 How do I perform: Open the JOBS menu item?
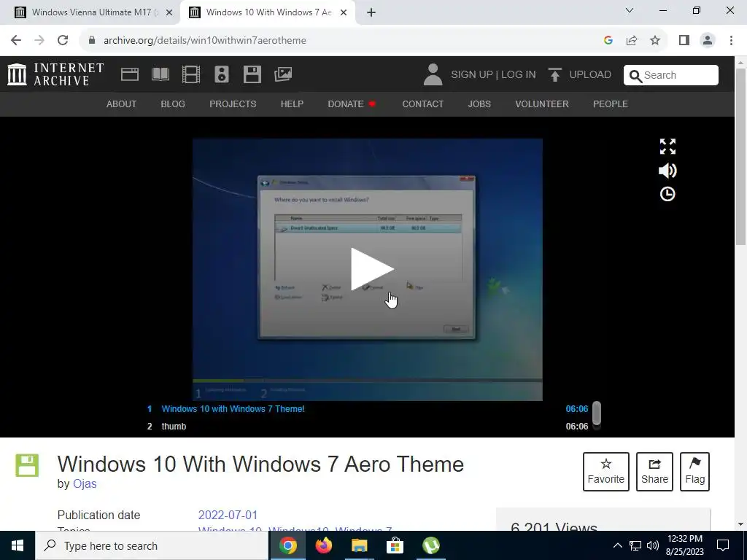click(479, 104)
